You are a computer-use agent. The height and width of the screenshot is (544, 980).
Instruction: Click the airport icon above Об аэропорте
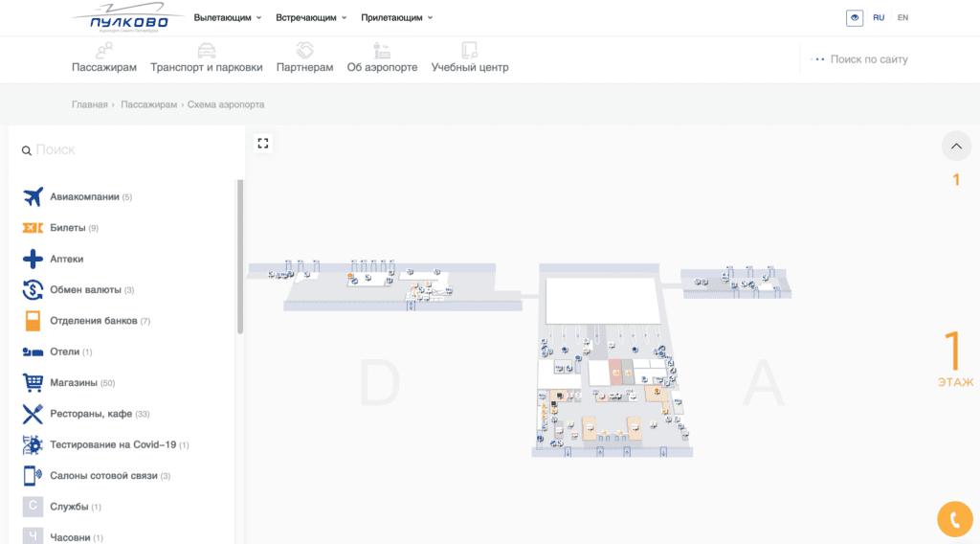pos(382,50)
